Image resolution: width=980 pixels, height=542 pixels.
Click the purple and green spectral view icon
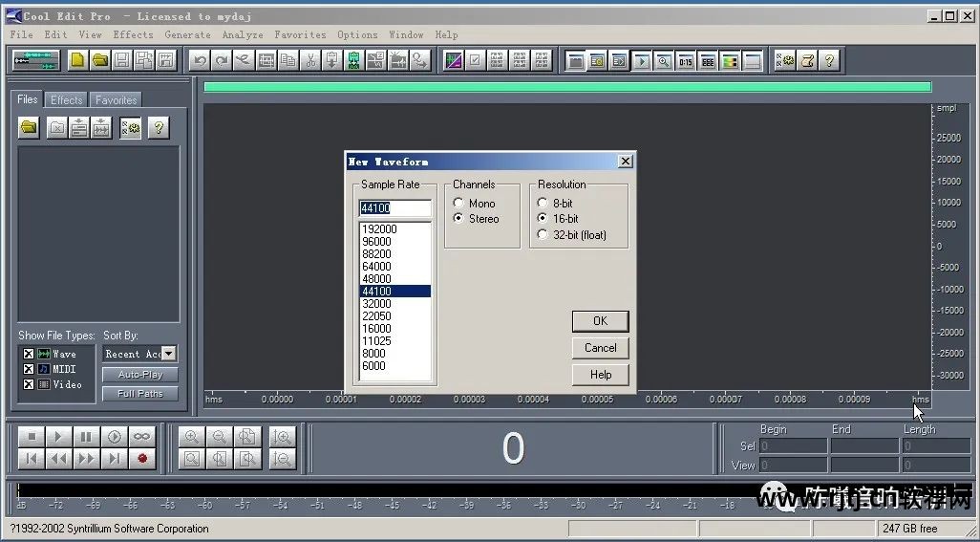pos(453,60)
